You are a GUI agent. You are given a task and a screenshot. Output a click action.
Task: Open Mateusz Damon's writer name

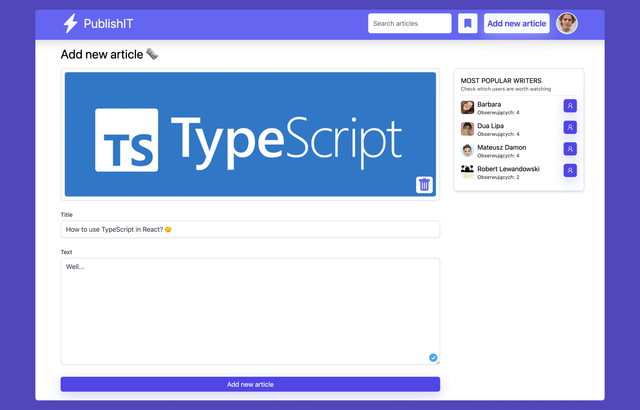tap(502, 147)
